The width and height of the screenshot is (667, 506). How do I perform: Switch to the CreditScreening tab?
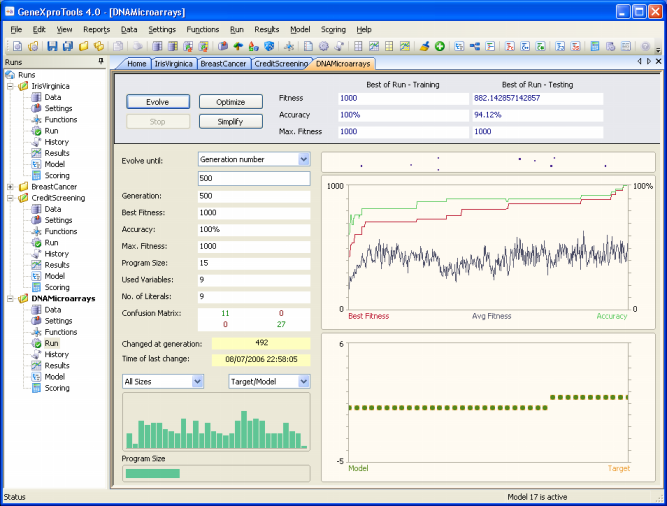pyautogui.click(x=281, y=64)
